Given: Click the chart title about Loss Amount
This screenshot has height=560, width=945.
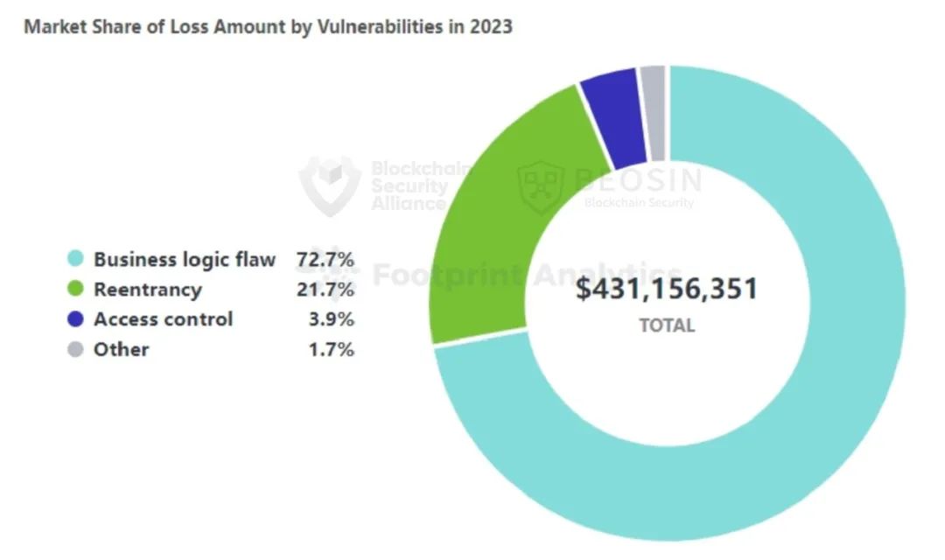Looking at the screenshot, I should (268, 26).
